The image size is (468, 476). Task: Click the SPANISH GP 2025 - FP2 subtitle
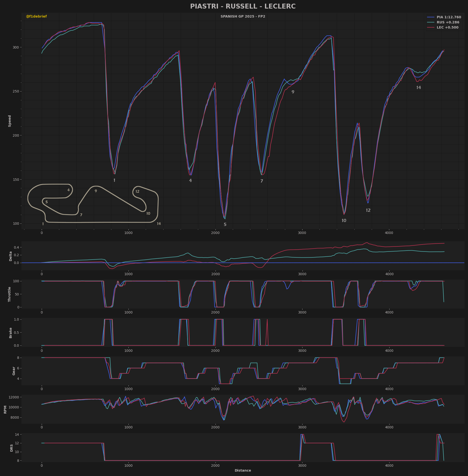243,17
